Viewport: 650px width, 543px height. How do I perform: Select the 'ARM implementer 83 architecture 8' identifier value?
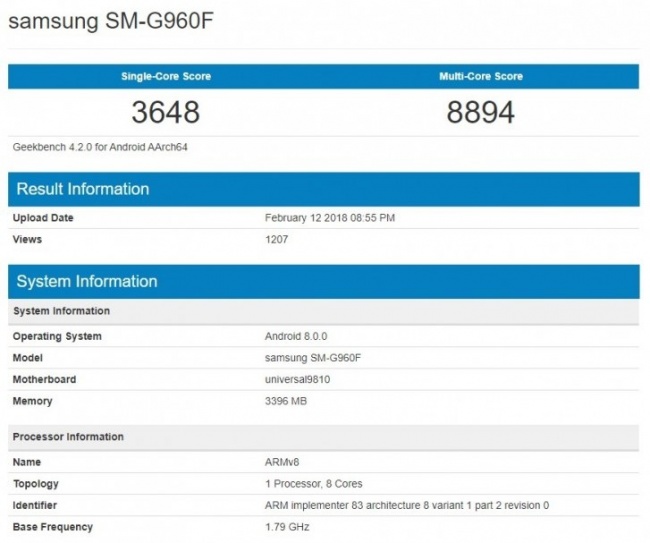(x=407, y=505)
